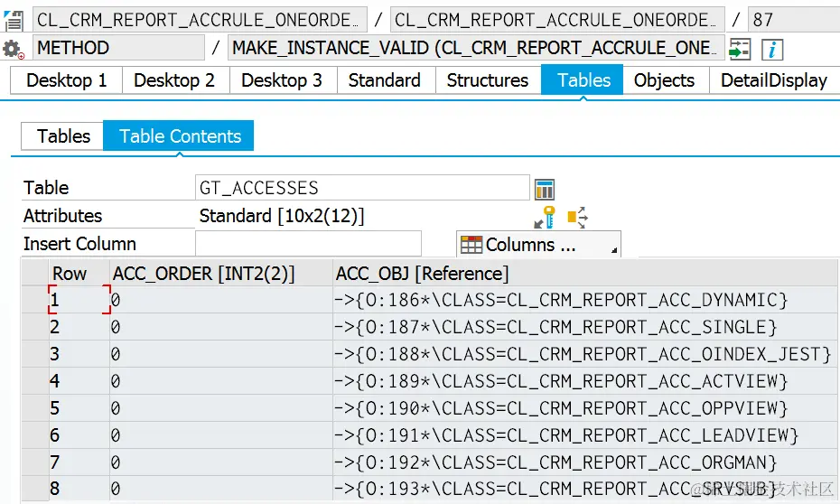The image size is (840, 504).
Task: Select row number 8 cell
Action: pos(79,489)
